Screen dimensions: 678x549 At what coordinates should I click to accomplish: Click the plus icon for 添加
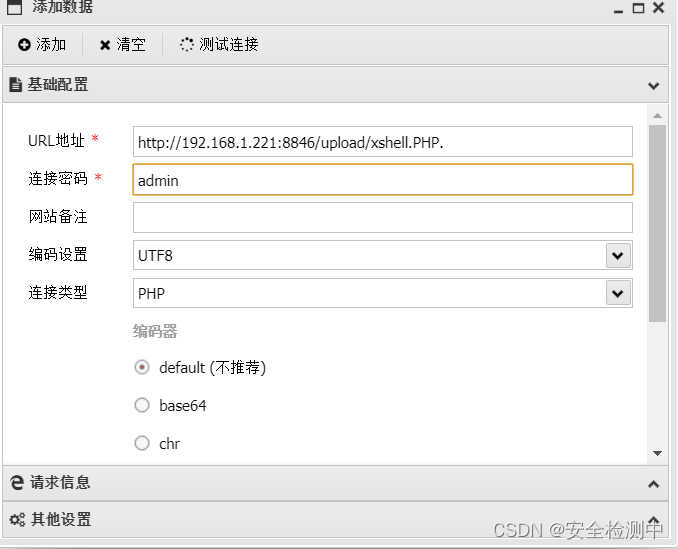coord(24,45)
